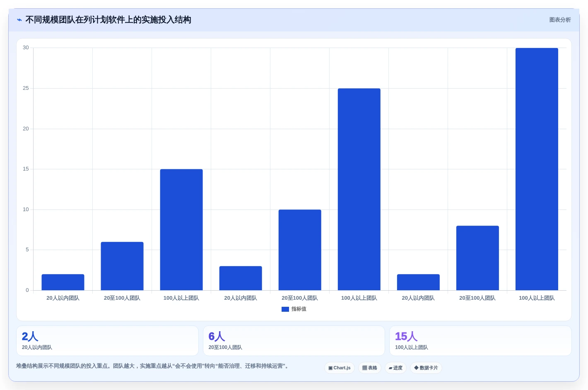Screen dimensions: 588x390
Task: Click the 100人以上团队 caption in the 15人 card
Action: pos(412,347)
